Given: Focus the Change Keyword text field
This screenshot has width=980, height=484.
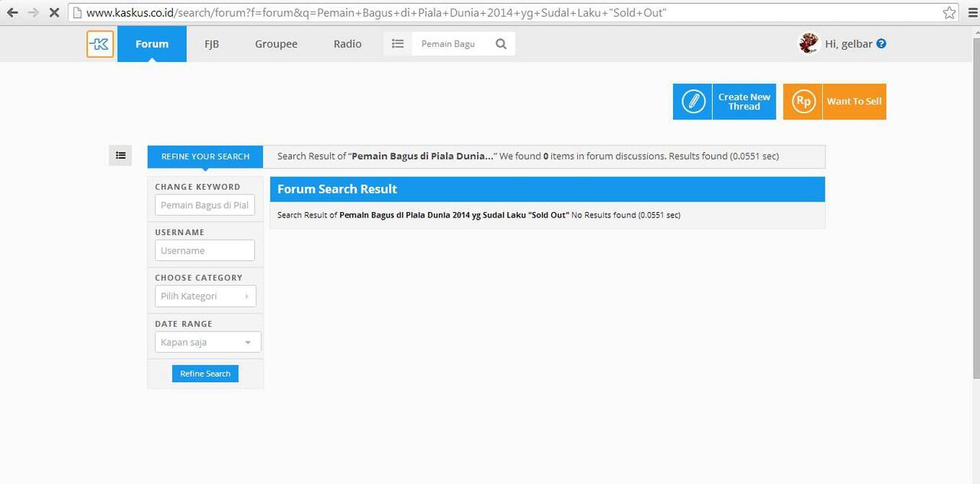Looking at the screenshot, I should click(x=204, y=205).
